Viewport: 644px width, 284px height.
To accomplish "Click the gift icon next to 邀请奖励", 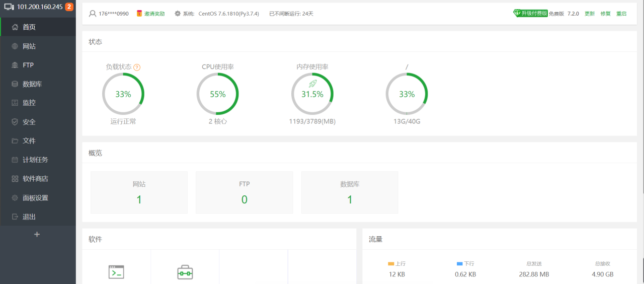I will point(139,14).
